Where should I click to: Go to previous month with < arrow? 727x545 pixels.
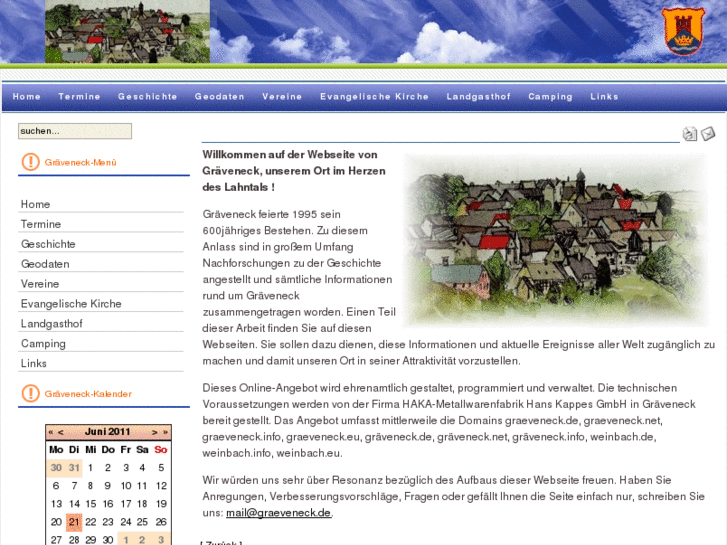click(x=60, y=432)
